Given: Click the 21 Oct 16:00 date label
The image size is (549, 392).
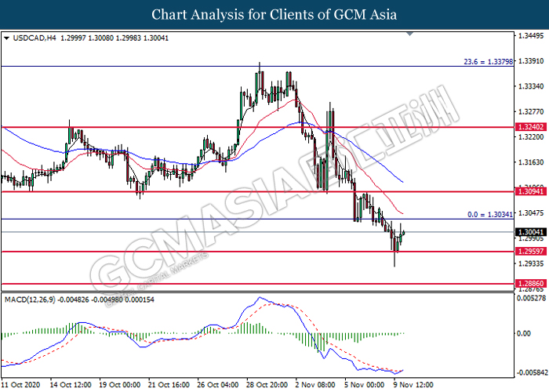Looking at the screenshot, I should [169, 385].
